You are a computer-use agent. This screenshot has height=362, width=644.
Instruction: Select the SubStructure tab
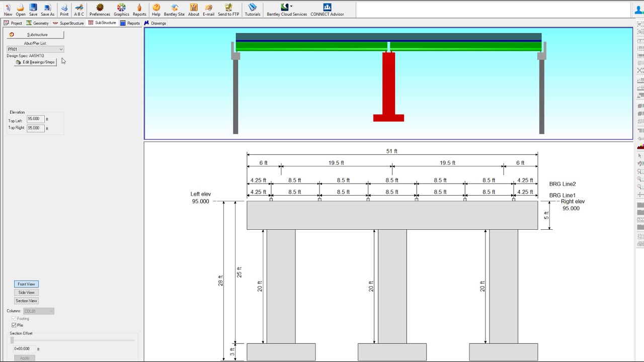pos(102,23)
